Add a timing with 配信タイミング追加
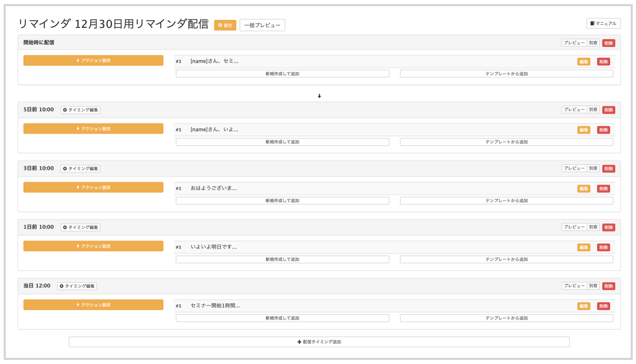Viewport: 636px width, 364px height. coord(319,342)
